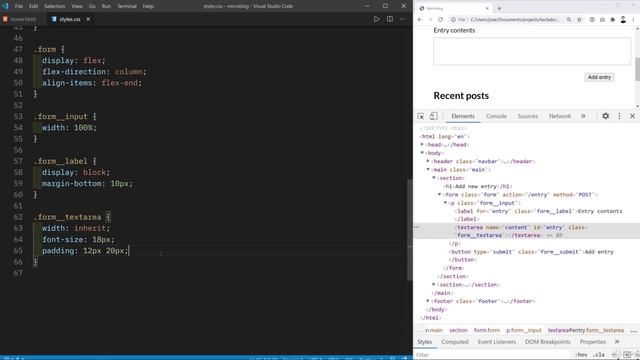Switch to the Sources tab in DevTools

point(527,116)
